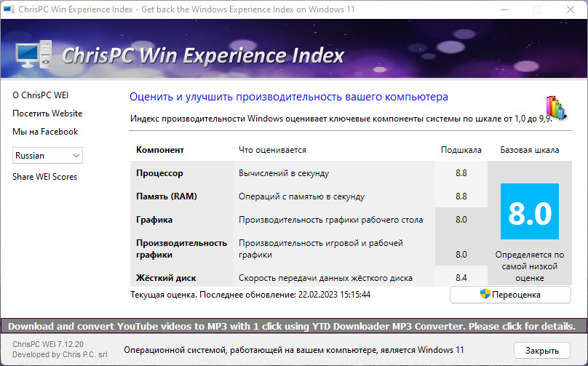Minimize the window
Image resolution: width=588 pixels, height=366 pixels.
point(503,9)
